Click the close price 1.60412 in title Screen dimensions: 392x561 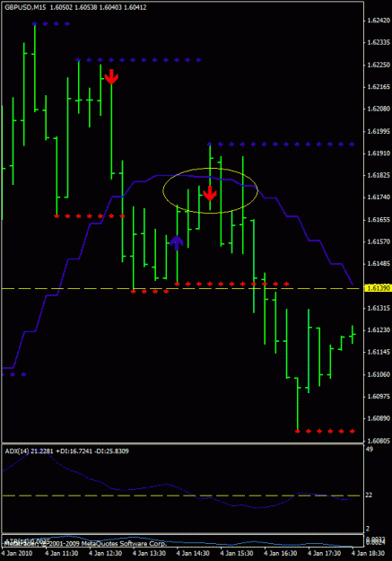click(135, 7)
